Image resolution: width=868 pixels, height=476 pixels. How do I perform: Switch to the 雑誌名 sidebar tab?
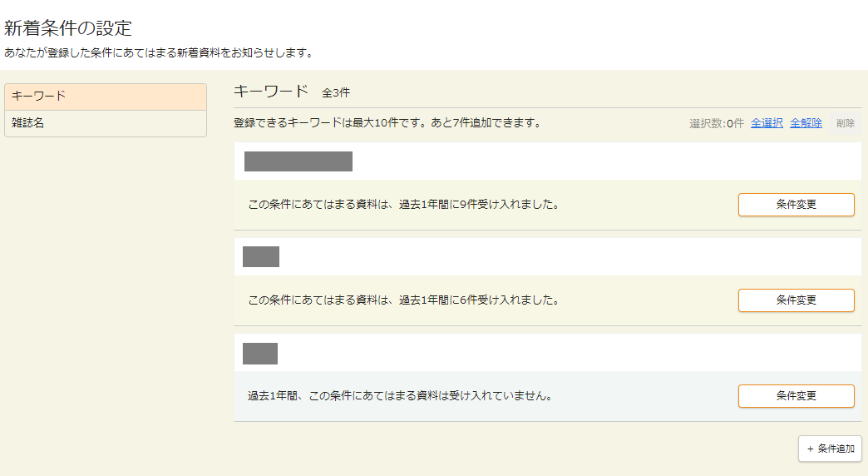[x=106, y=123]
